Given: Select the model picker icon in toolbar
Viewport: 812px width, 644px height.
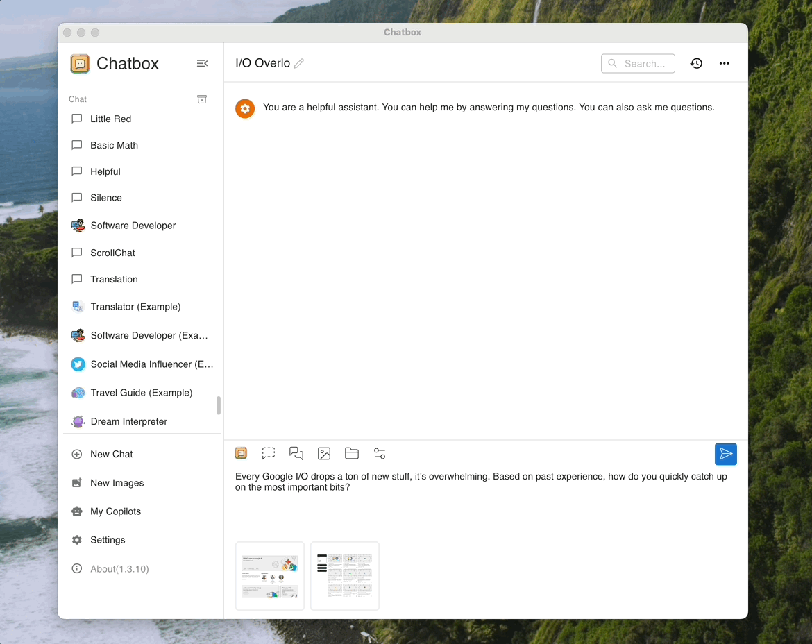Looking at the screenshot, I should 241,453.
